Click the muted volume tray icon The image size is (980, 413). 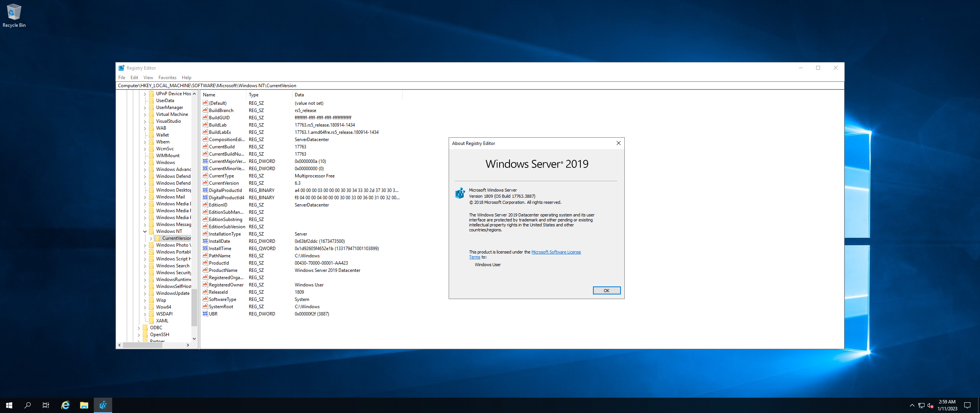coord(931,405)
